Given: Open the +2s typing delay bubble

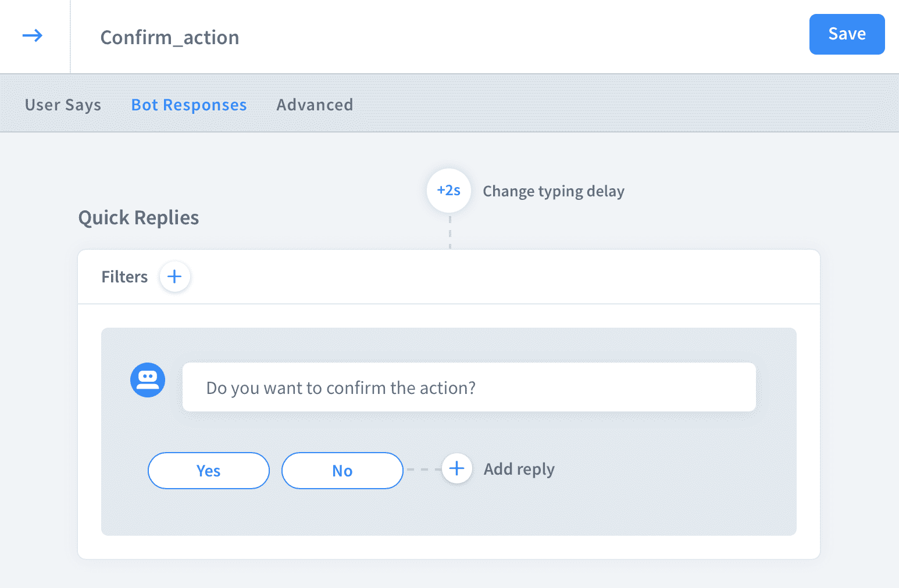Looking at the screenshot, I should [x=449, y=191].
